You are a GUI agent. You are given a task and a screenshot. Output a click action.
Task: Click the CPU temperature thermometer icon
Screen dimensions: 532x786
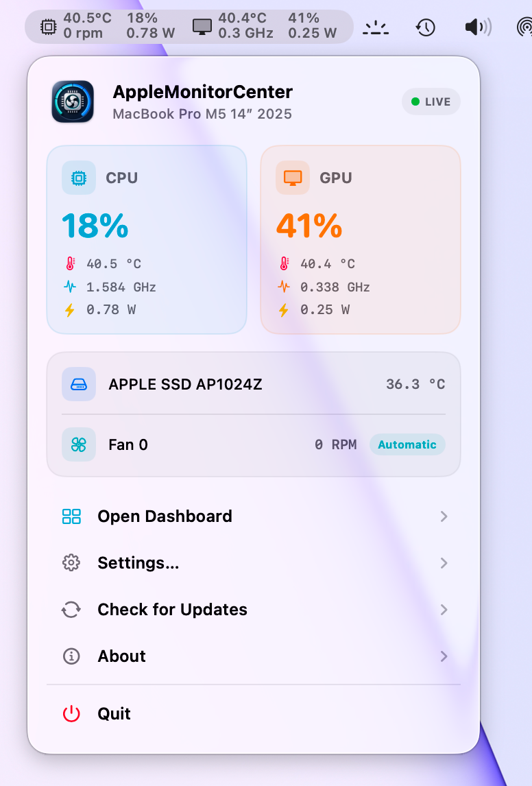pyautogui.click(x=71, y=263)
